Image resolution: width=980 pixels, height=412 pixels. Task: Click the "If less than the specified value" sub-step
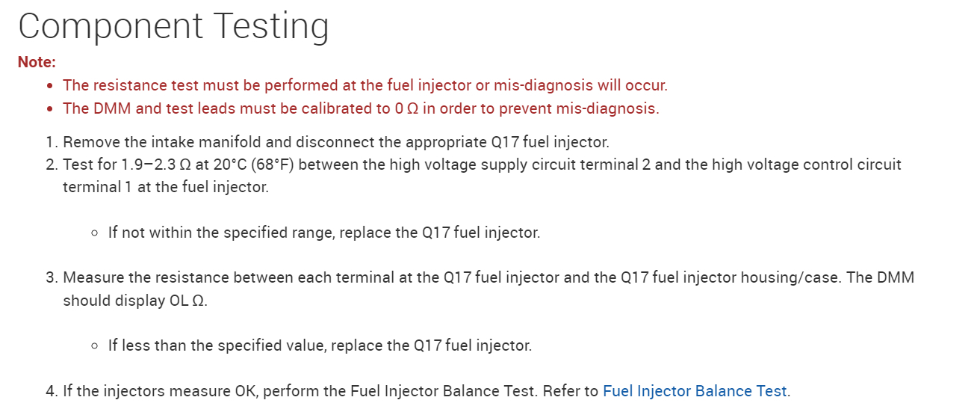(x=320, y=346)
